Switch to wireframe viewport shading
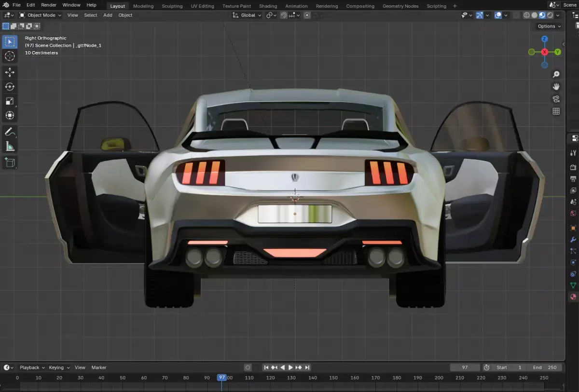Screen dimensions: 579x392 527,15
